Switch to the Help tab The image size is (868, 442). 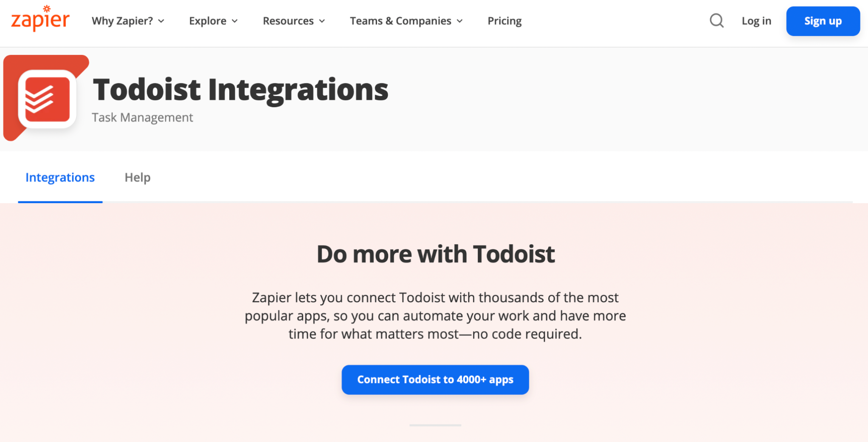137,177
